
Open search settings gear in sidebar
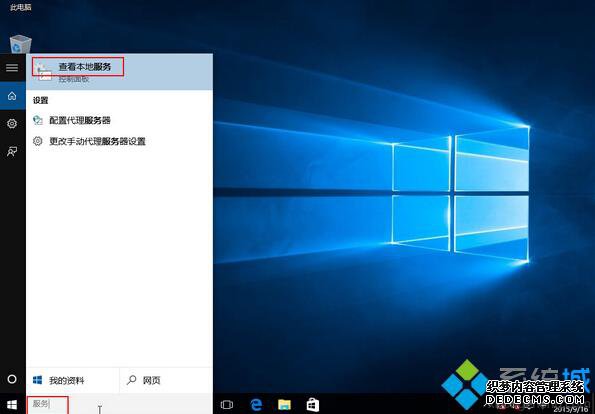[12, 123]
